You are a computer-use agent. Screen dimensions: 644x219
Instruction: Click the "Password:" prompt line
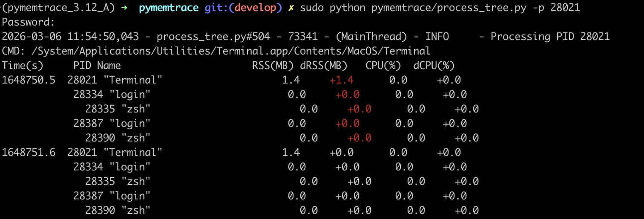coord(28,22)
